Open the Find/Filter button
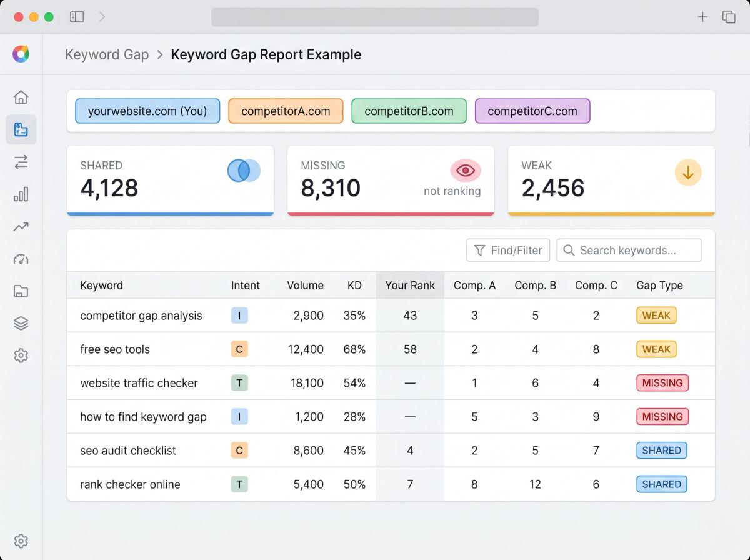The image size is (750, 560). tap(508, 251)
